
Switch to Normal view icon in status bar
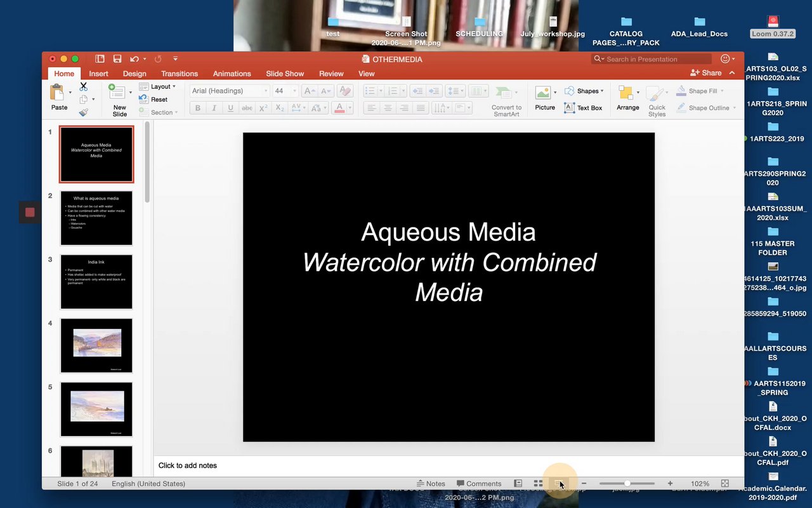click(518, 483)
